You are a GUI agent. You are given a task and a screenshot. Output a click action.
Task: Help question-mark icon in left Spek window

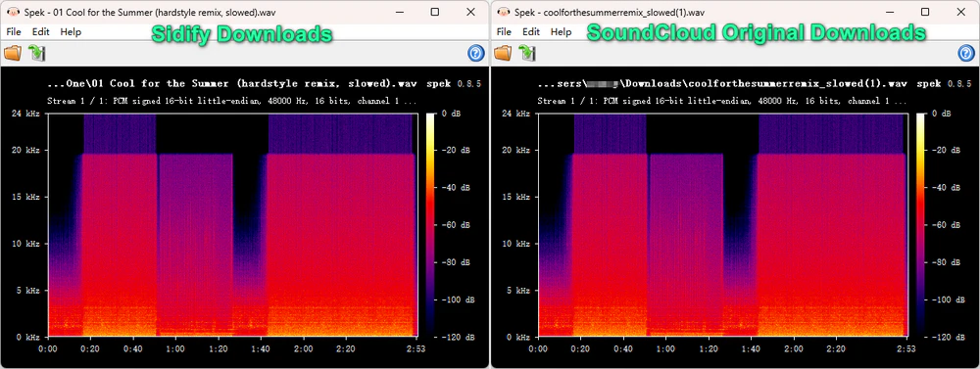[475, 54]
